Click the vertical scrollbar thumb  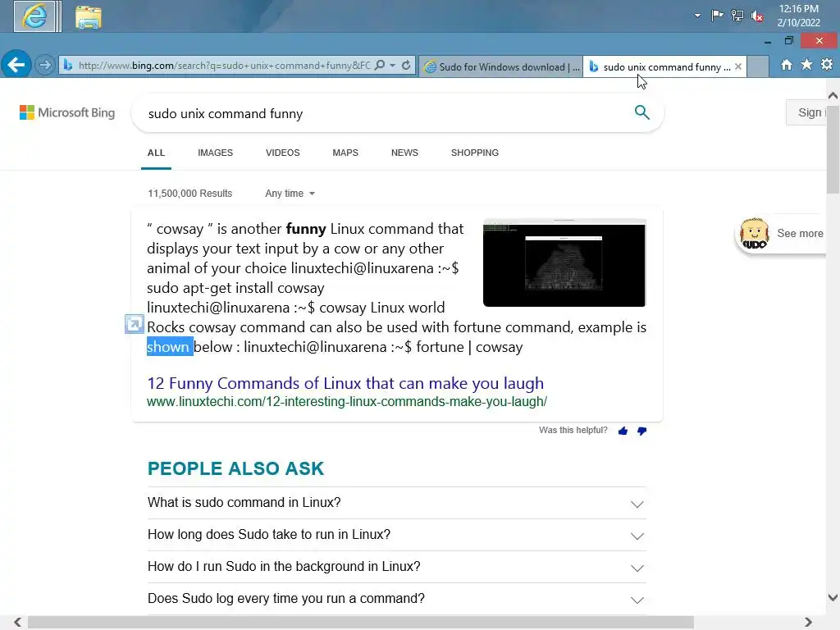(x=833, y=149)
